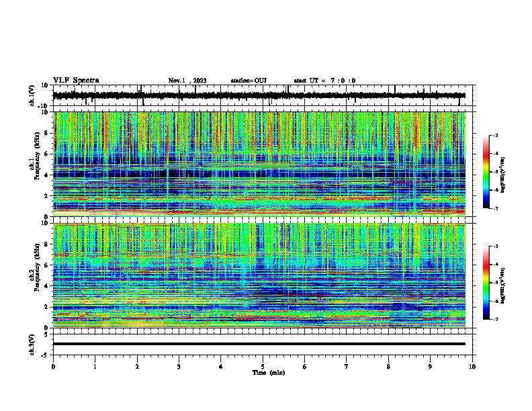Click the "ch.3(V)" axis label
Viewport: 532px width, 411px height.
[x=32, y=345]
